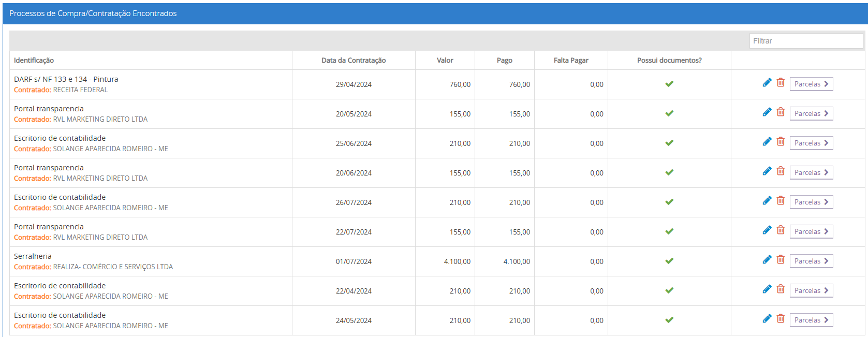868x337 pixels.
Task: Expand Parcelas for the Serralheria row
Action: 811,261
